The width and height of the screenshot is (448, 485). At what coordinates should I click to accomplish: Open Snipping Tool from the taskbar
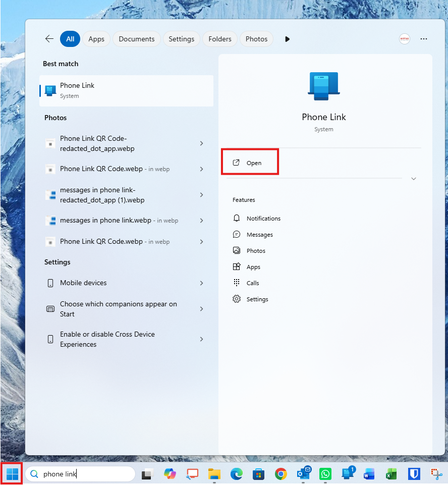436,474
